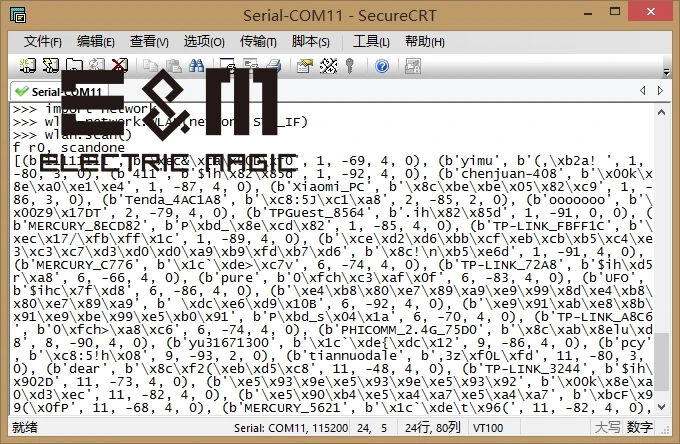Screen dimensions: 680x444
Task: Click the window resize grip in status bar corner
Action: 665,430
